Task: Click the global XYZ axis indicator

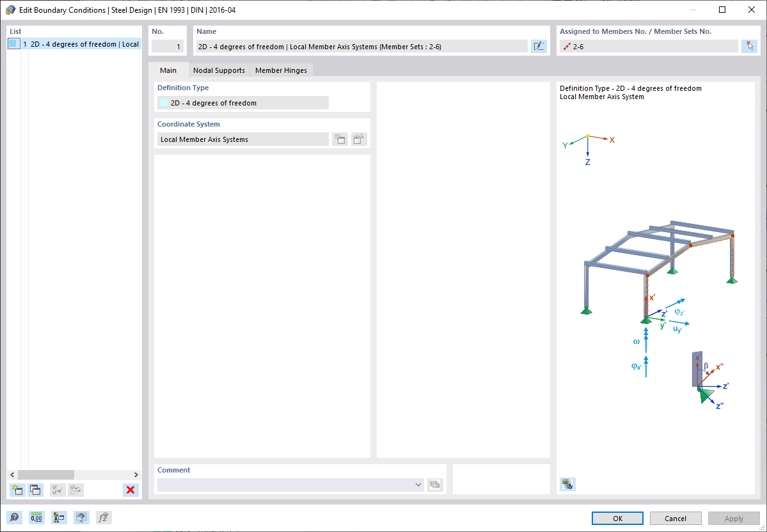Action: coord(589,148)
